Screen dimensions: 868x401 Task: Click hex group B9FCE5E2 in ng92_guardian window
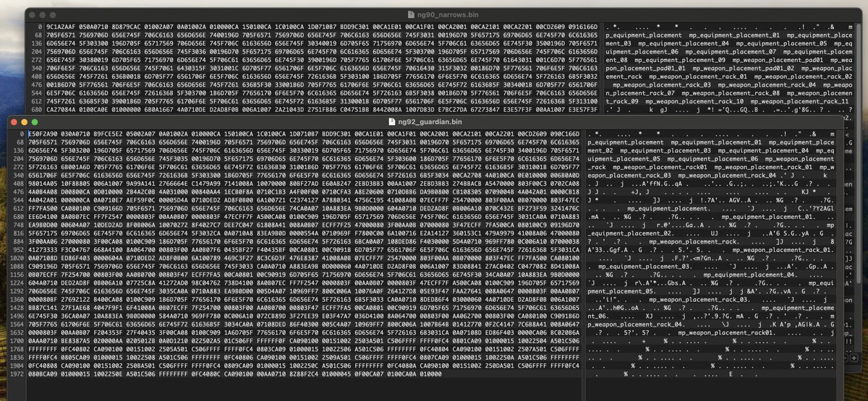(107, 134)
